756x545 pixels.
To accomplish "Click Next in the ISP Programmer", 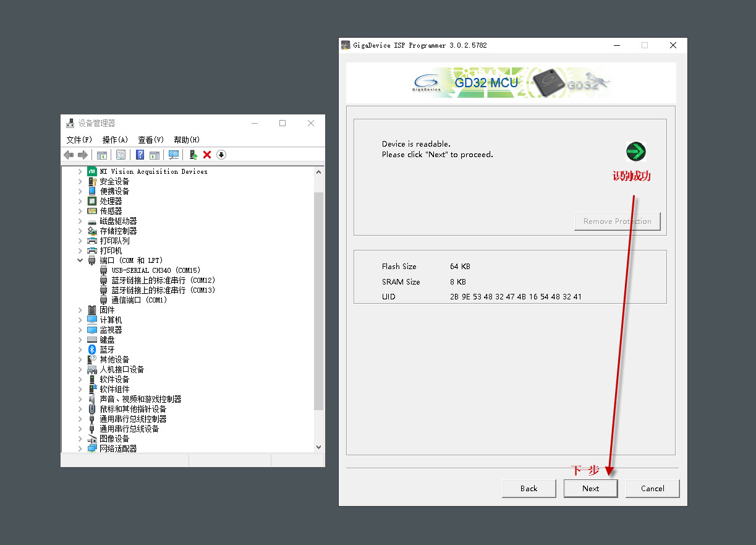I will pyautogui.click(x=590, y=488).
